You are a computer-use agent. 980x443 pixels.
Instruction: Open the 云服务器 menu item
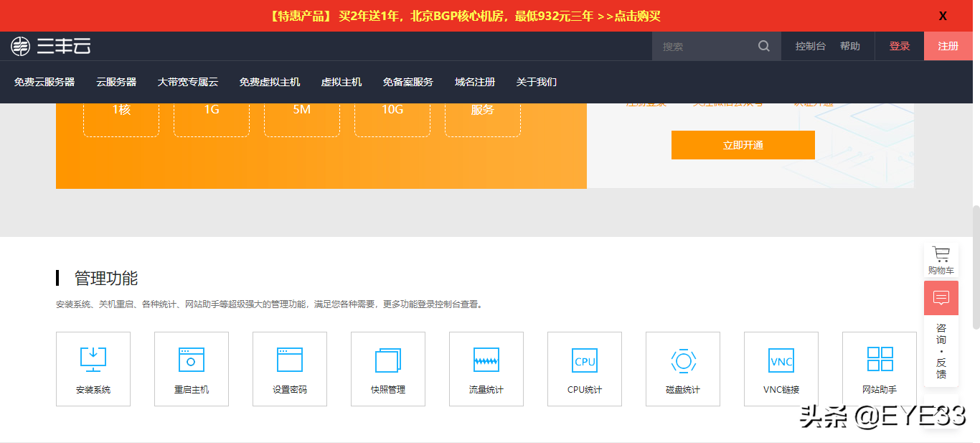click(x=116, y=82)
